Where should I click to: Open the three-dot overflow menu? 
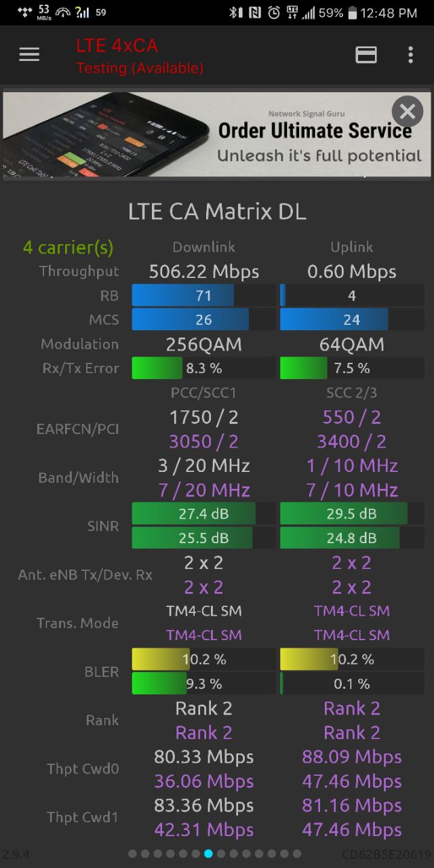click(410, 55)
